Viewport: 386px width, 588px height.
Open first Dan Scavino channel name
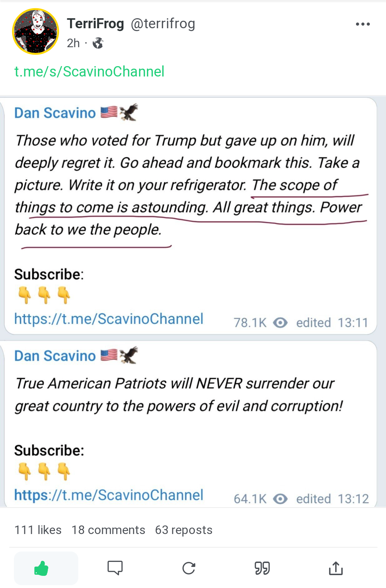[55, 113]
